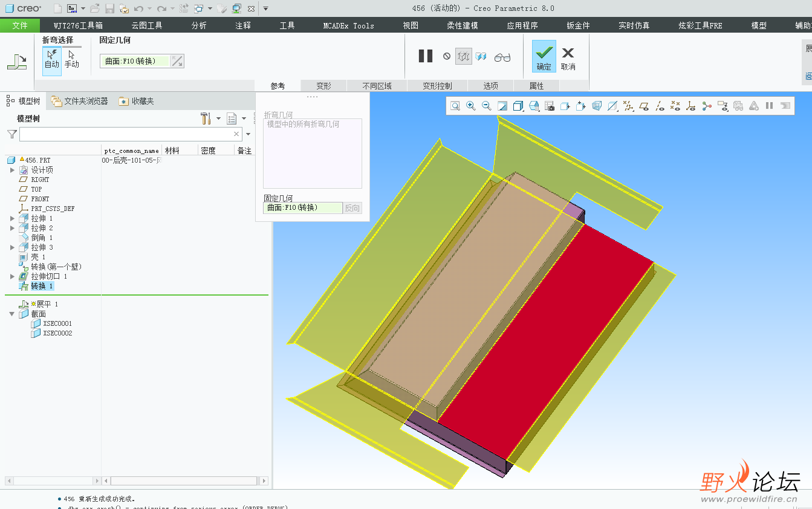Click the 确定 confirm button
This screenshot has height=509, width=812.
544,57
